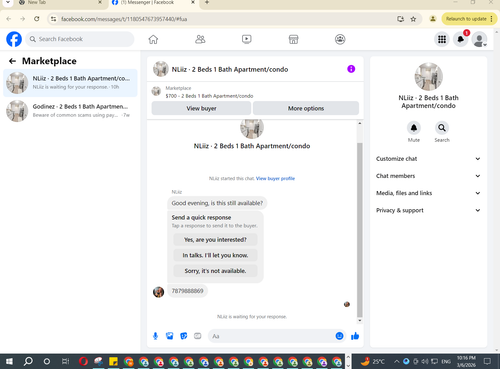Open the account profile avatar menu
Viewport: 500px width, 369px height.
coord(479,39)
